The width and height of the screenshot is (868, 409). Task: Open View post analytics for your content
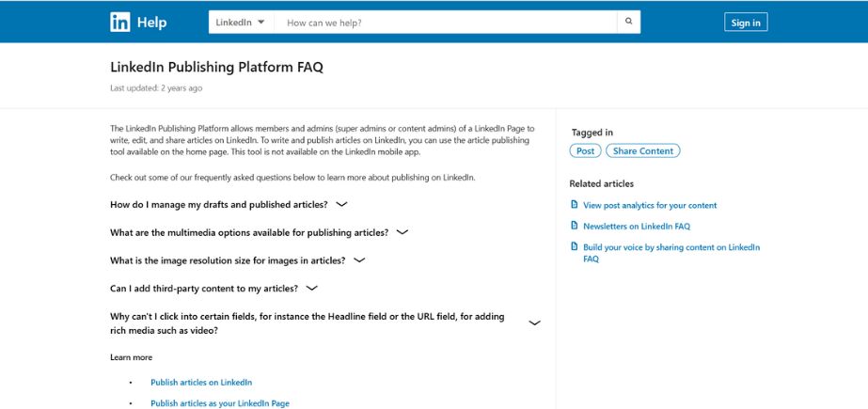[650, 205]
